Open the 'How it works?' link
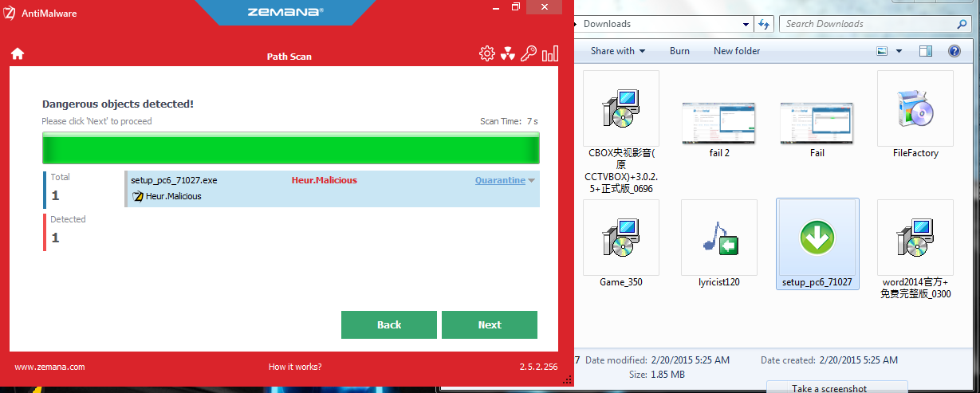This screenshot has height=393, width=980. coord(295,367)
